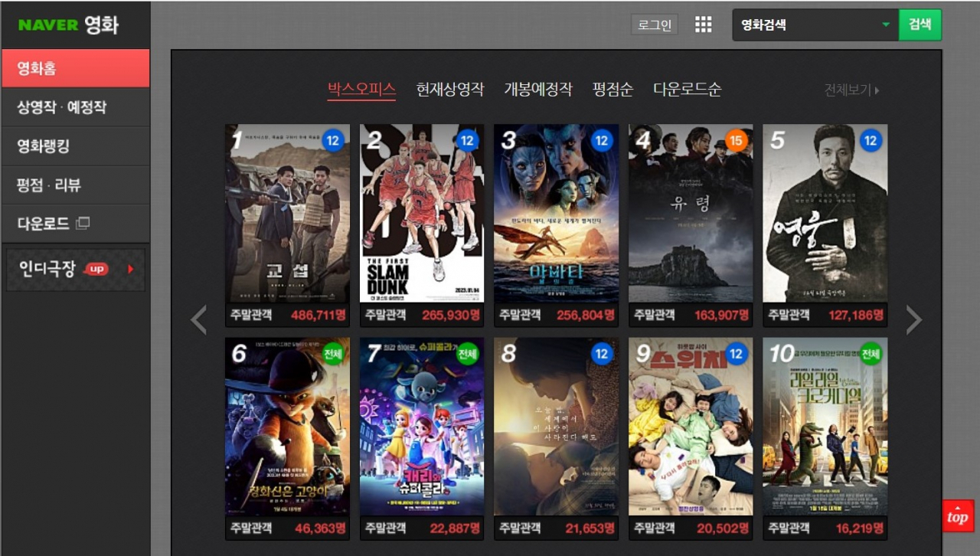The image size is (980, 556).
Task: Click the red up badge beside 인디극장
Action: pos(96,269)
